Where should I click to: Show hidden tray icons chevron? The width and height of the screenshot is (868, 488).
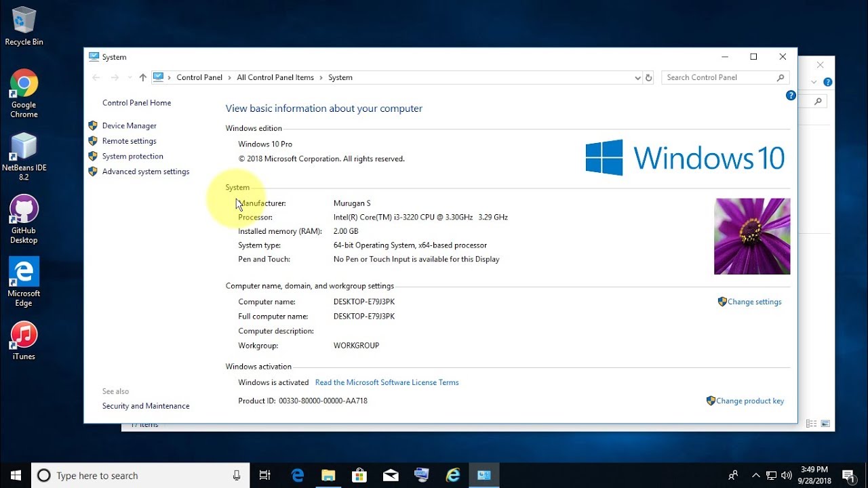[x=756, y=475]
